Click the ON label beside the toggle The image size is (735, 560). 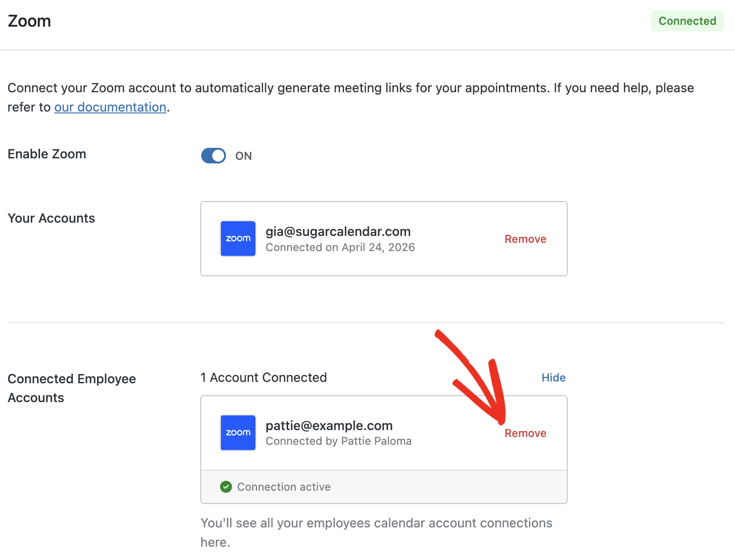[243, 156]
